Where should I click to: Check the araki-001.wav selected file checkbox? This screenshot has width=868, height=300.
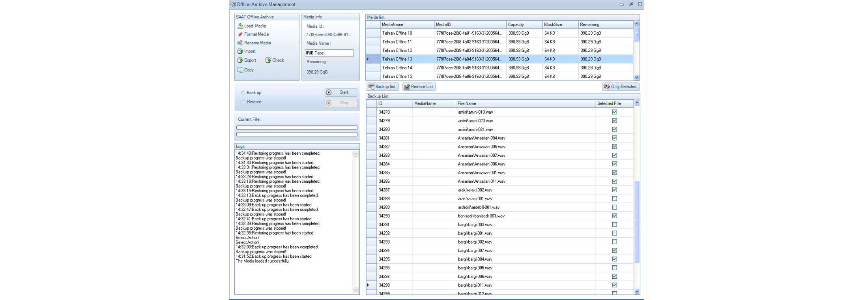[614, 199]
